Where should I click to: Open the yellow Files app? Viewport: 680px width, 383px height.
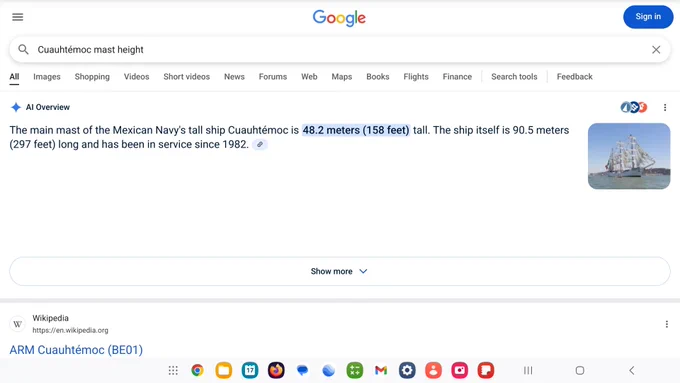224,370
